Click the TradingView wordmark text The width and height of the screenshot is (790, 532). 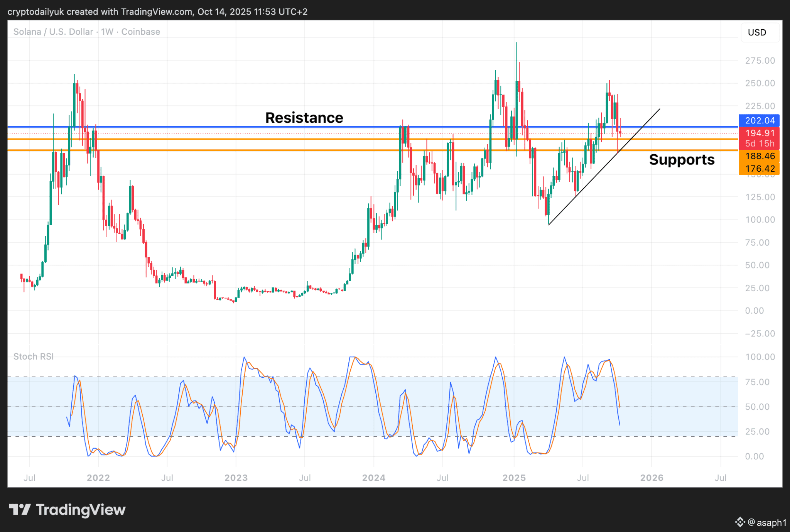[x=81, y=510]
